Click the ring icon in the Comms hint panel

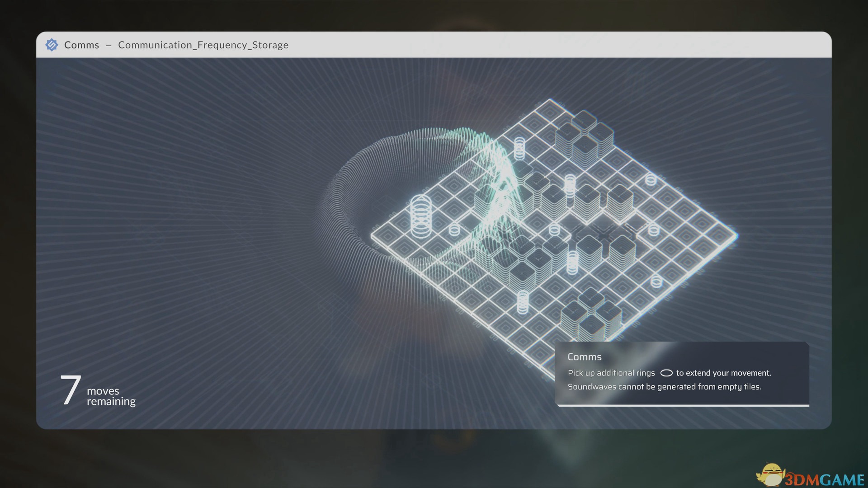pos(666,373)
